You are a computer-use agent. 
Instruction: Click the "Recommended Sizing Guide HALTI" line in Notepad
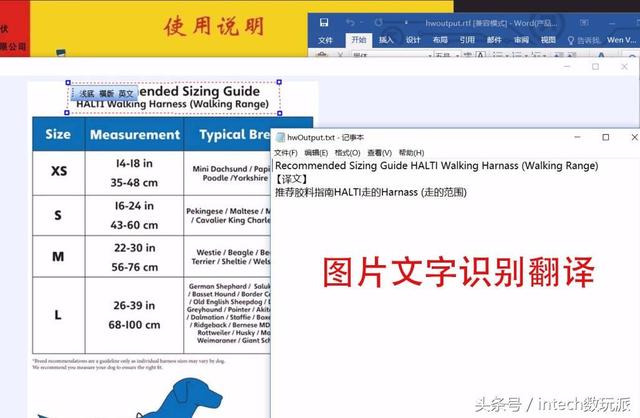pyautogui.click(x=437, y=166)
